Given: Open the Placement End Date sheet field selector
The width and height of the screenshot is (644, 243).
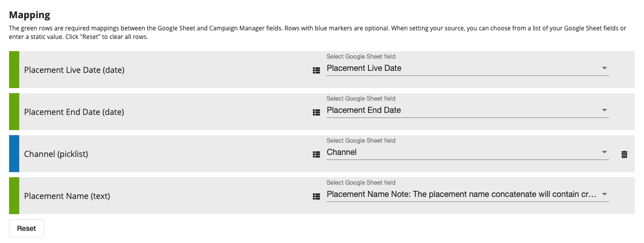Looking at the screenshot, I should click(461, 110).
